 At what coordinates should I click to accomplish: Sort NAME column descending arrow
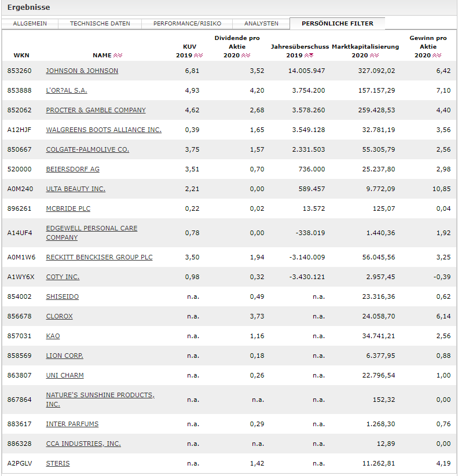pos(120,55)
